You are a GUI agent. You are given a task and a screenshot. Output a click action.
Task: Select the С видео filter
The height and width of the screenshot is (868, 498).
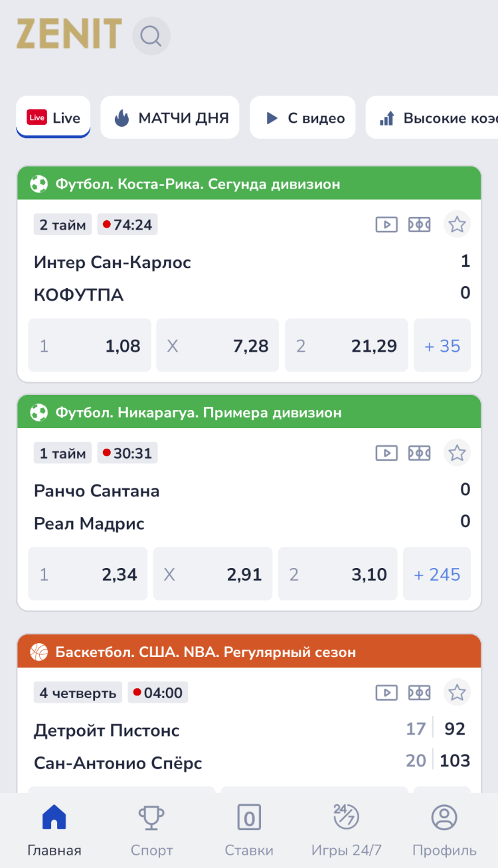tap(303, 118)
